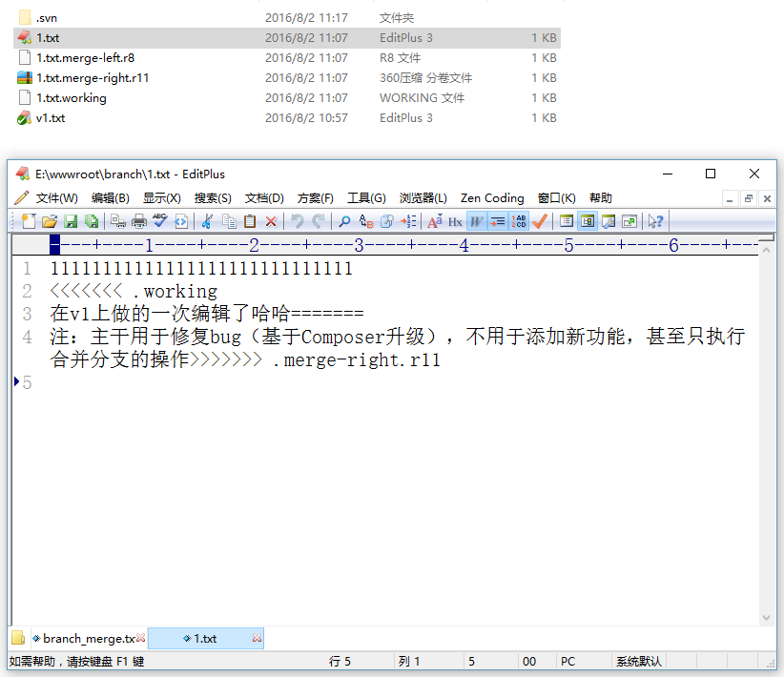The height and width of the screenshot is (677, 784).
Task: Toggle the Directory Window icon
Action: point(566,221)
